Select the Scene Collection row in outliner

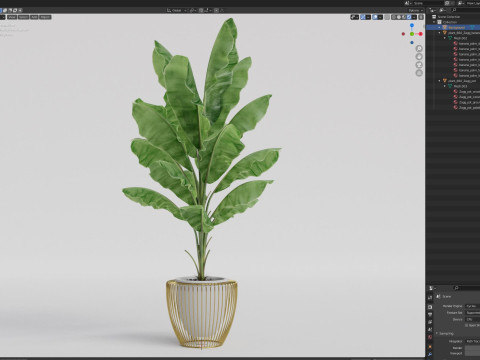pyautogui.click(x=453, y=17)
